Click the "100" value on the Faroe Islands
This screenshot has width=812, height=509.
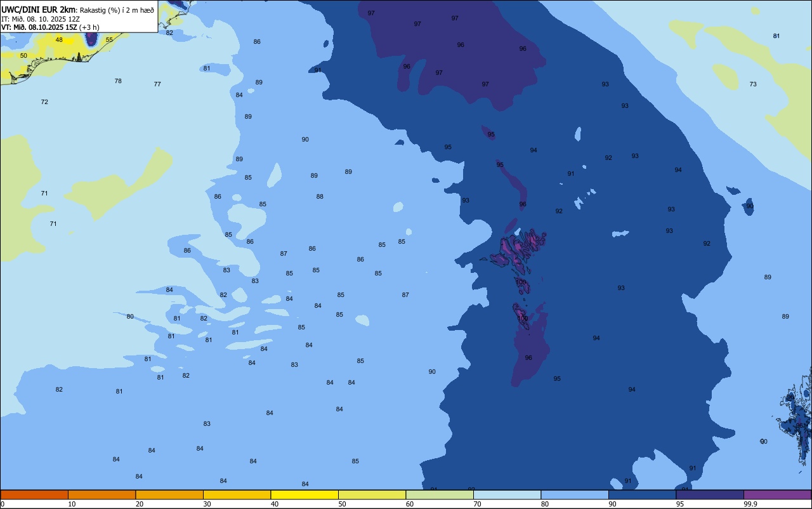pos(521,282)
